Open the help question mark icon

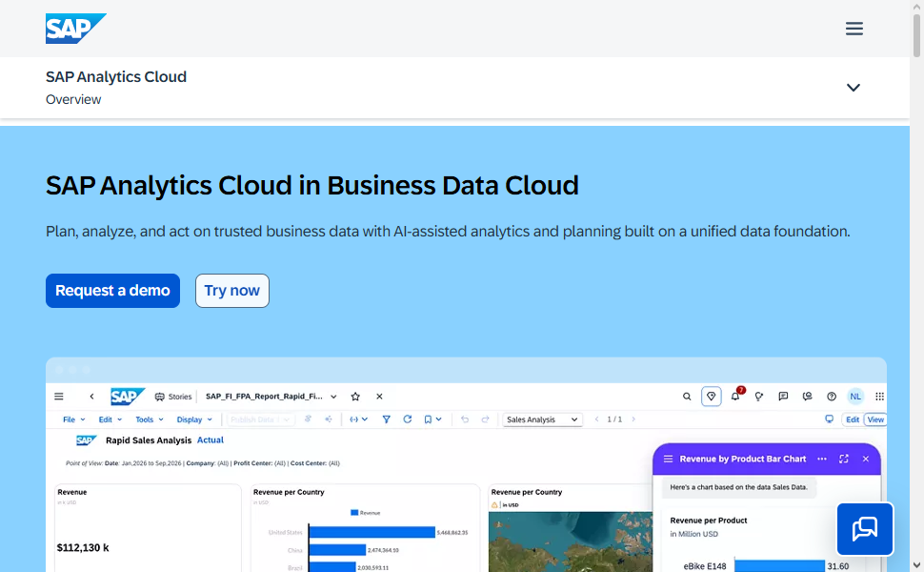pos(832,397)
